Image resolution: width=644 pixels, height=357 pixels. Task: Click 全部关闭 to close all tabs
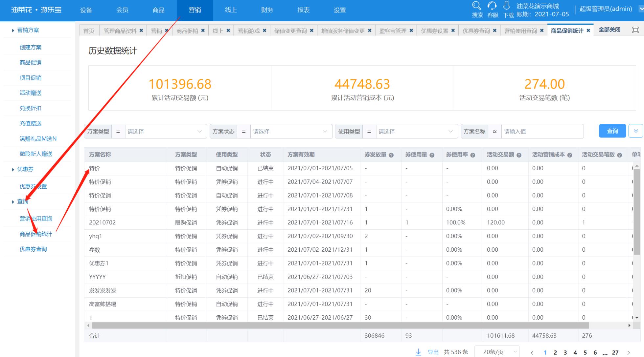(x=609, y=30)
